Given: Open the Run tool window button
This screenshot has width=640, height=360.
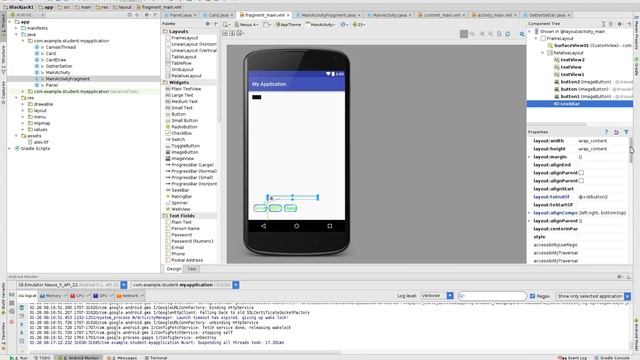Looking at the screenshot, I should point(20,358).
